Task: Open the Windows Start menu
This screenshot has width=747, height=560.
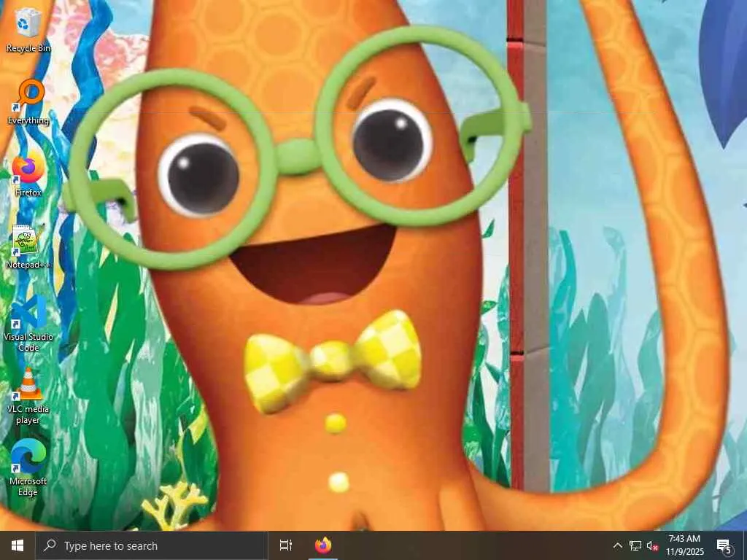Action: 18,545
